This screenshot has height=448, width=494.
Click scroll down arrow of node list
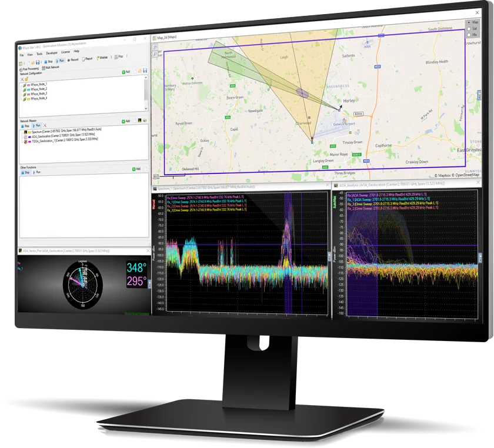[146, 108]
